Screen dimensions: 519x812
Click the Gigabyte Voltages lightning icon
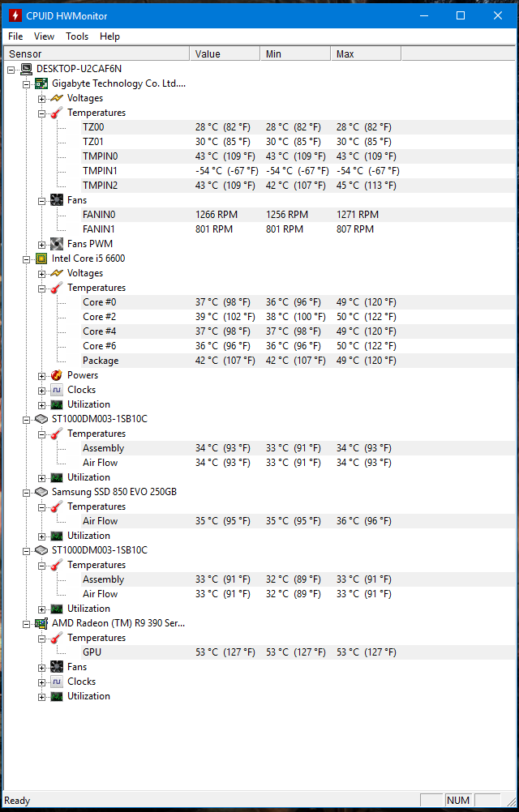57,98
